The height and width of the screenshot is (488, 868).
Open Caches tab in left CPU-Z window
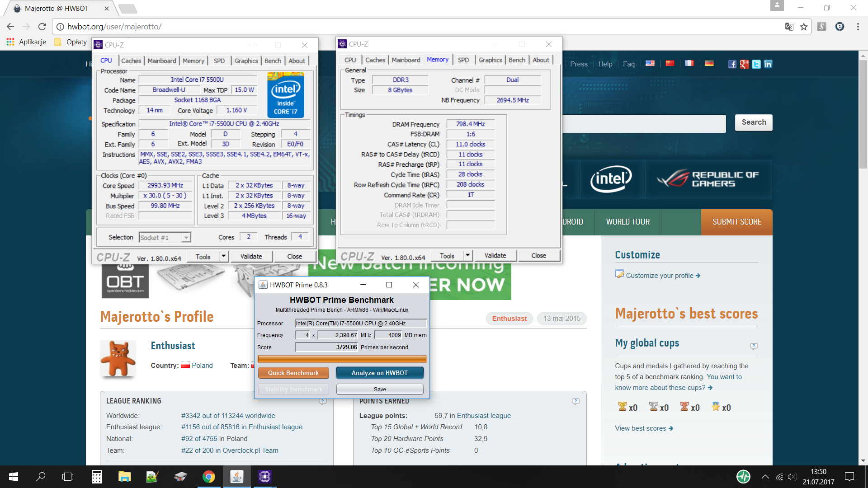131,61
